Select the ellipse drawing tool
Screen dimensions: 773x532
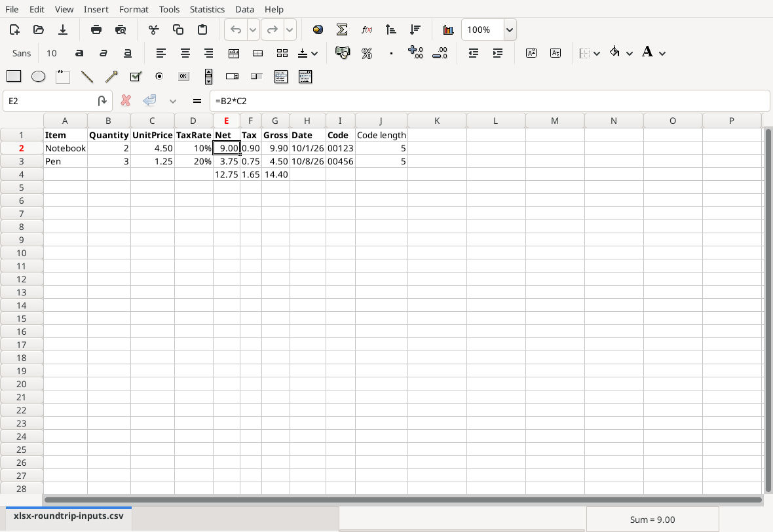[38, 77]
